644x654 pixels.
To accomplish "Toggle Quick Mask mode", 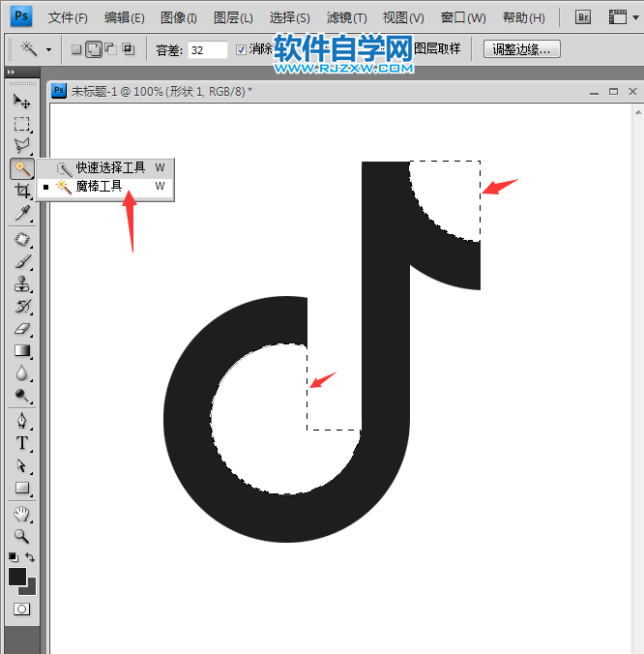I will (21, 609).
